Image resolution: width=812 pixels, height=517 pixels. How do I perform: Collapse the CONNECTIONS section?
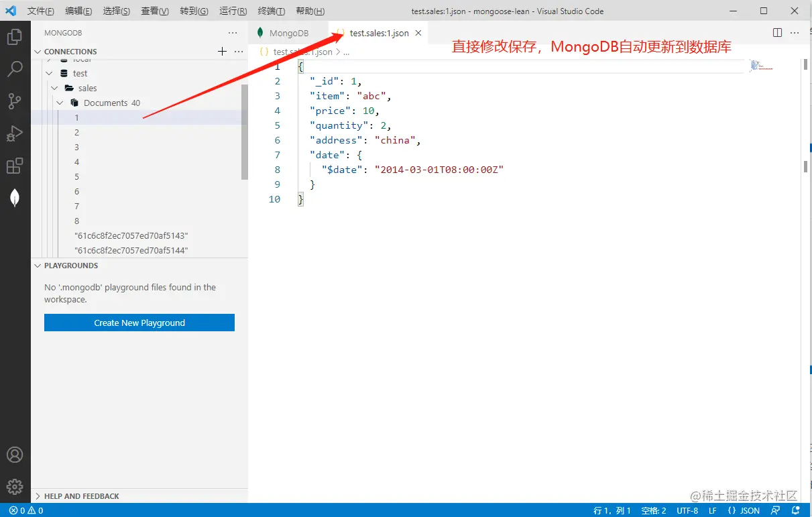[38, 51]
